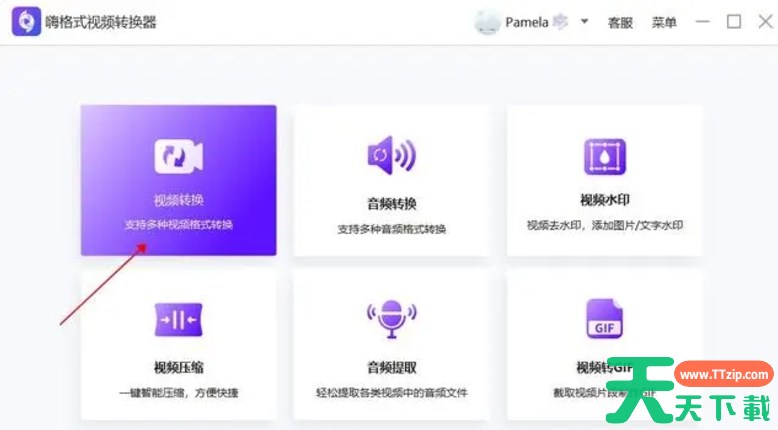The height and width of the screenshot is (430, 778).
Task: Open the video conversion icon card
Action: [178, 157]
